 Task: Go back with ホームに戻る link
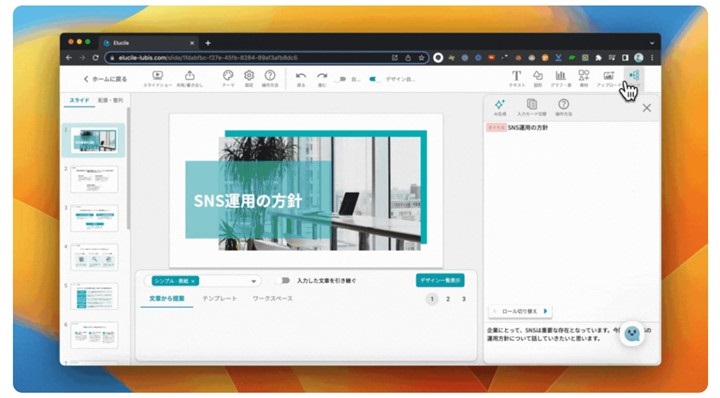tap(105, 79)
